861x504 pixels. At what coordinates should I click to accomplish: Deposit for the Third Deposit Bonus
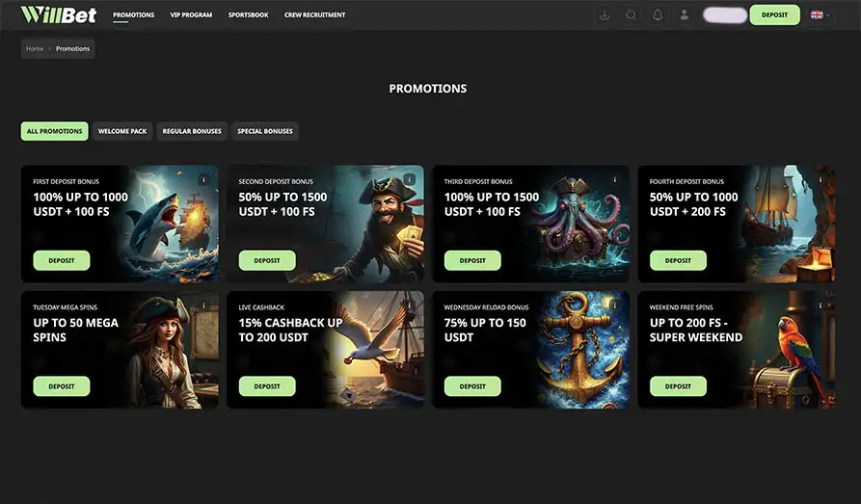click(472, 261)
